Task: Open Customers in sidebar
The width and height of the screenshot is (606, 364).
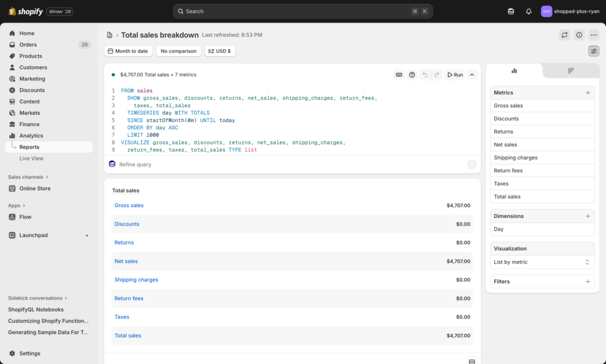Action: click(49, 67)
